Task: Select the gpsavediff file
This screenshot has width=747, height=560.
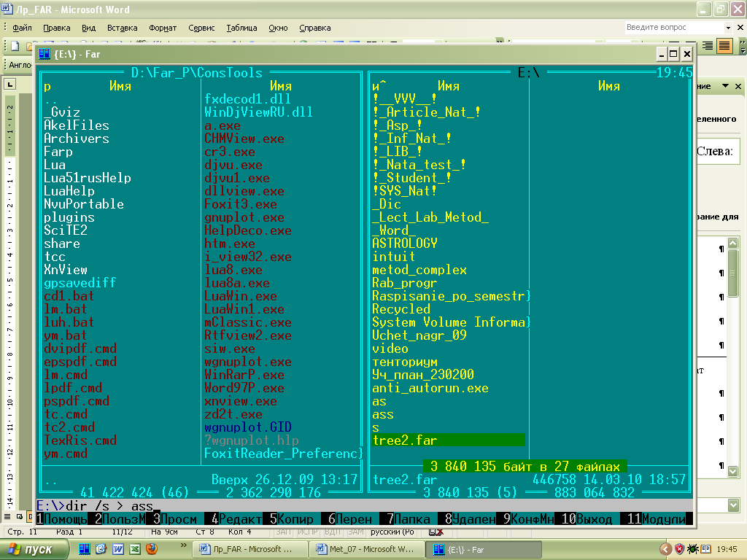Action: click(x=80, y=283)
